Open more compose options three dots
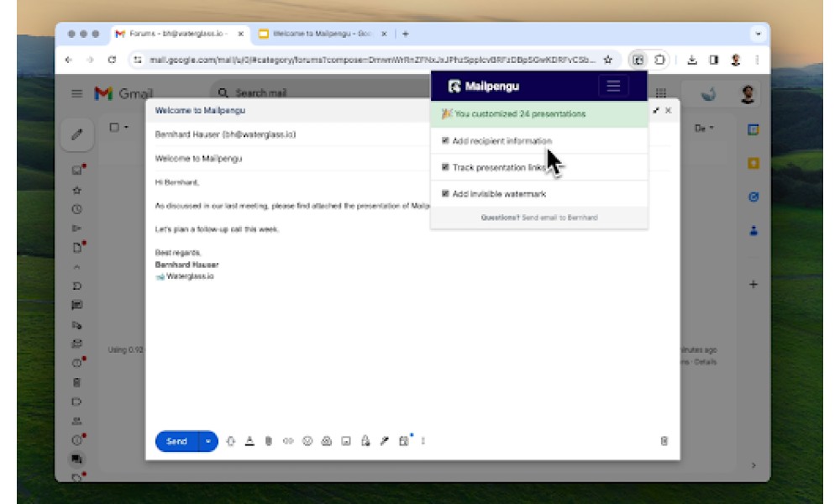The image size is (840, 504). click(423, 441)
